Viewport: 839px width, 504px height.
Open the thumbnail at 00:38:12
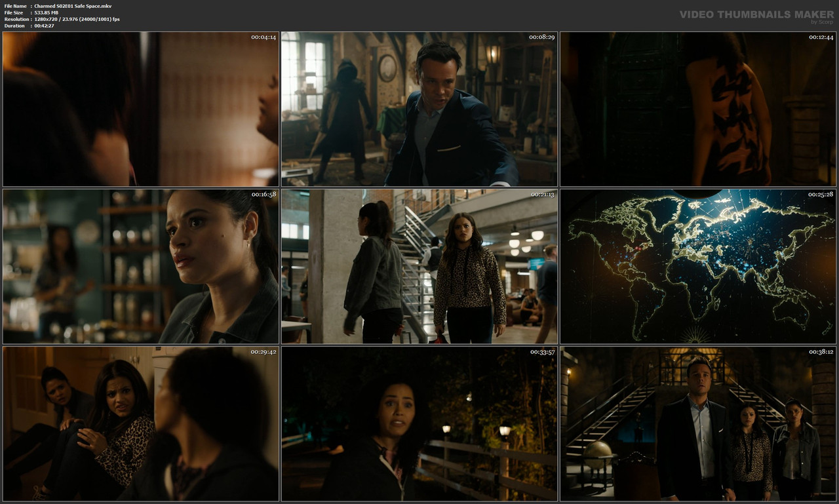[698, 424]
